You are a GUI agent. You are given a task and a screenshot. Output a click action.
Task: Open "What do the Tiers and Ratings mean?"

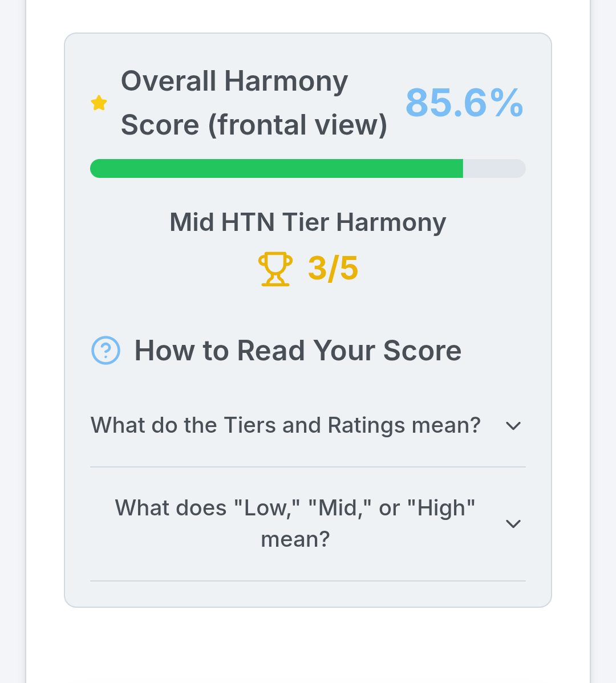pyautogui.click(x=286, y=425)
